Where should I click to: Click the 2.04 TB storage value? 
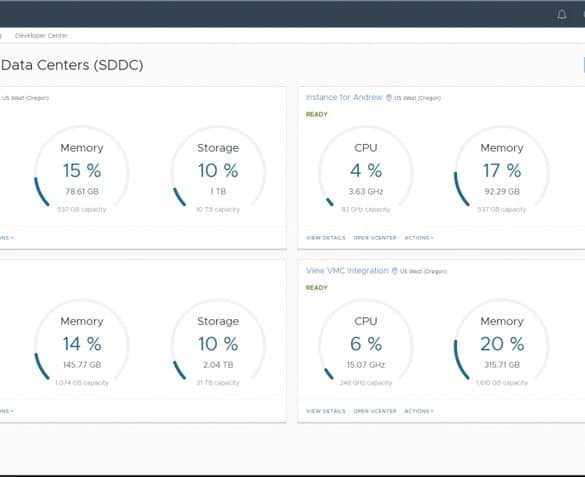click(218, 365)
